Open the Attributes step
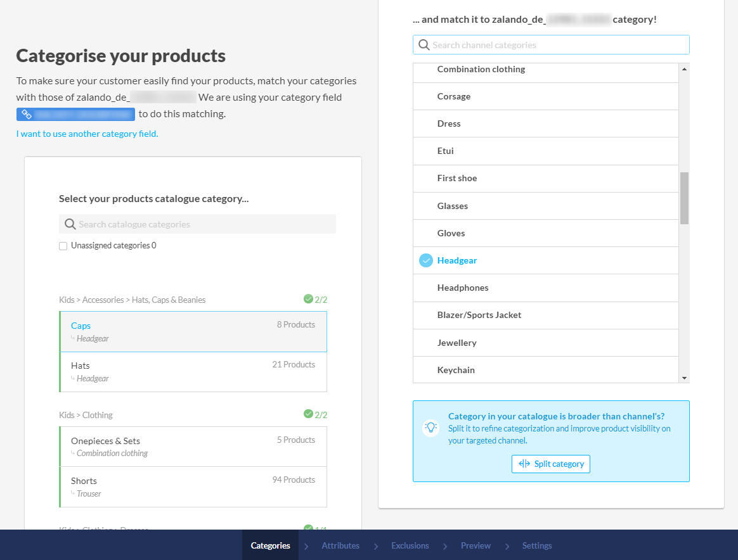Viewport: 738px width, 560px height. [340, 545]
